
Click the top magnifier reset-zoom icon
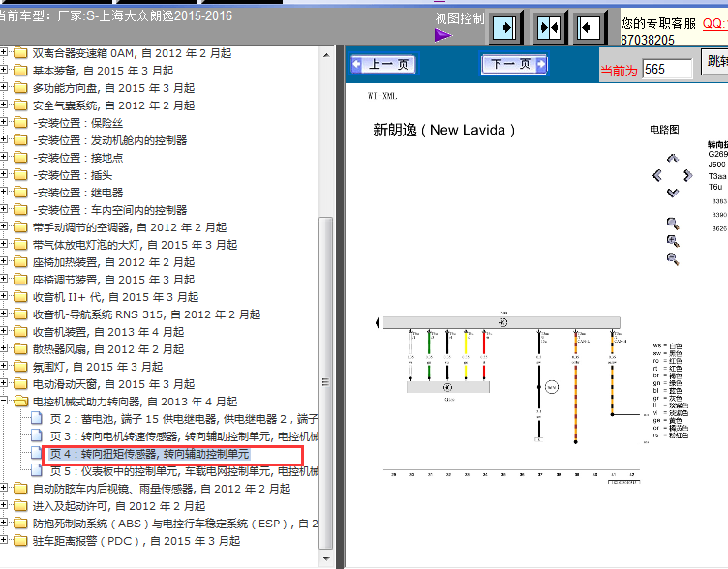[673, 224]
